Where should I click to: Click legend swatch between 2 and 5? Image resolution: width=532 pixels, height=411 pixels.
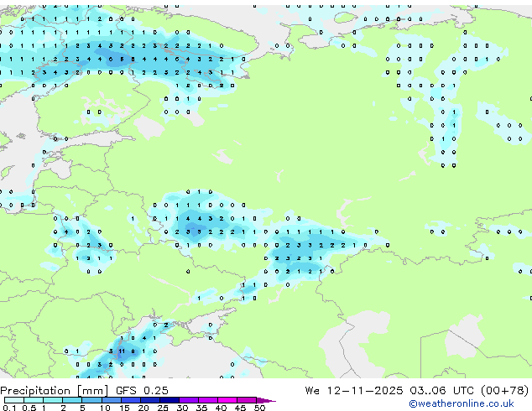pos(72,400)
